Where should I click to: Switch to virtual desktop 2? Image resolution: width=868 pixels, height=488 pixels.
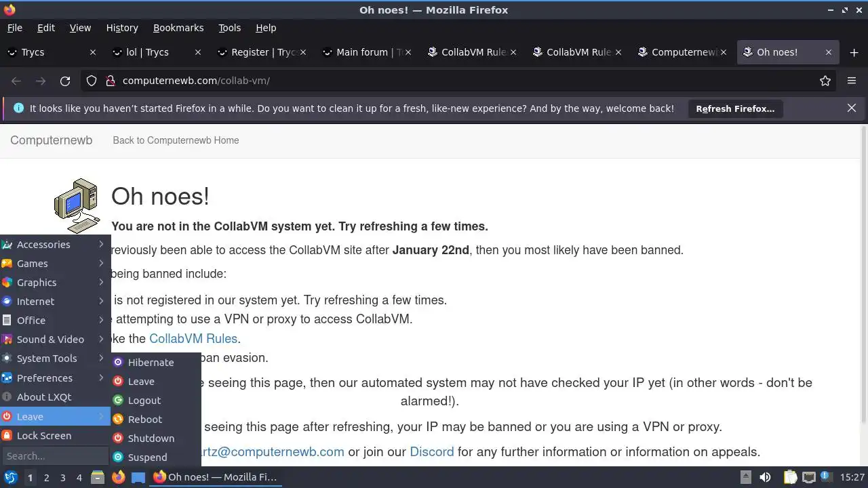click(x=47, y=478)
